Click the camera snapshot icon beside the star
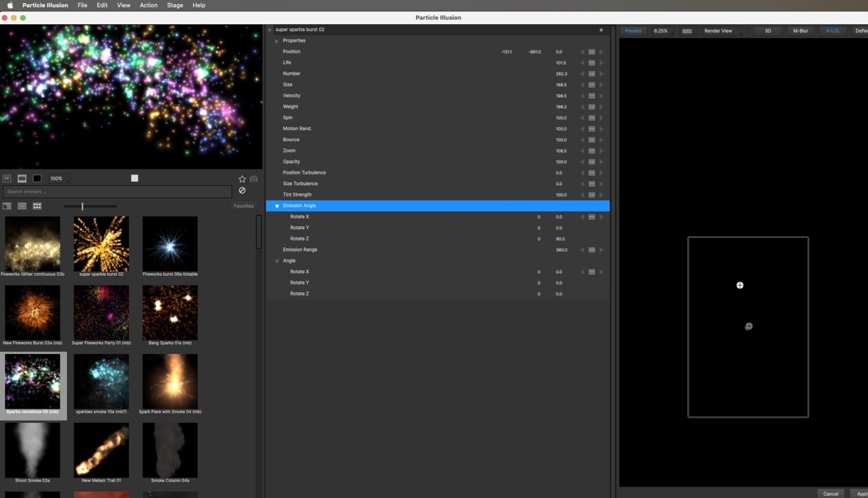 tap(254, 179)
